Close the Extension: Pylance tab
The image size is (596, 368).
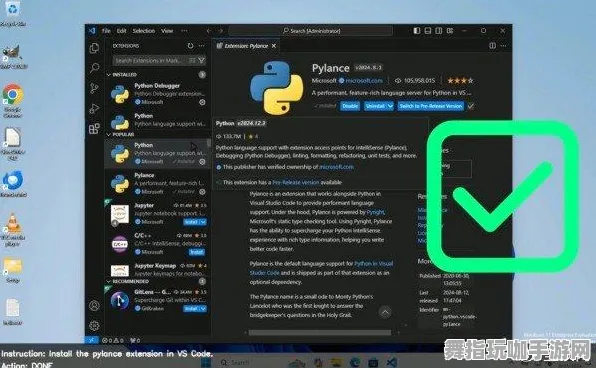pos(274,46)
